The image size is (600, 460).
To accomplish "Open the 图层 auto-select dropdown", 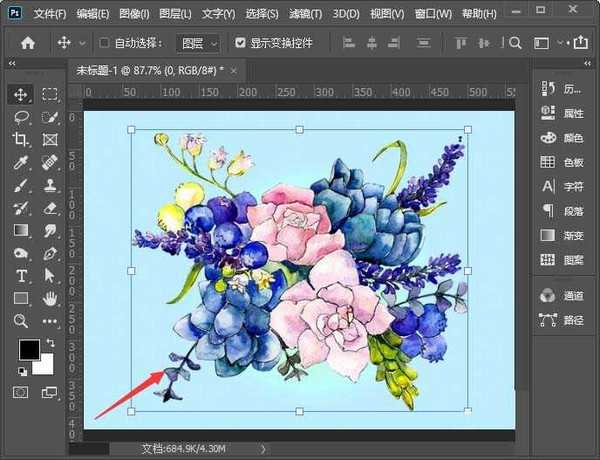I will click(x=196, y=44).
